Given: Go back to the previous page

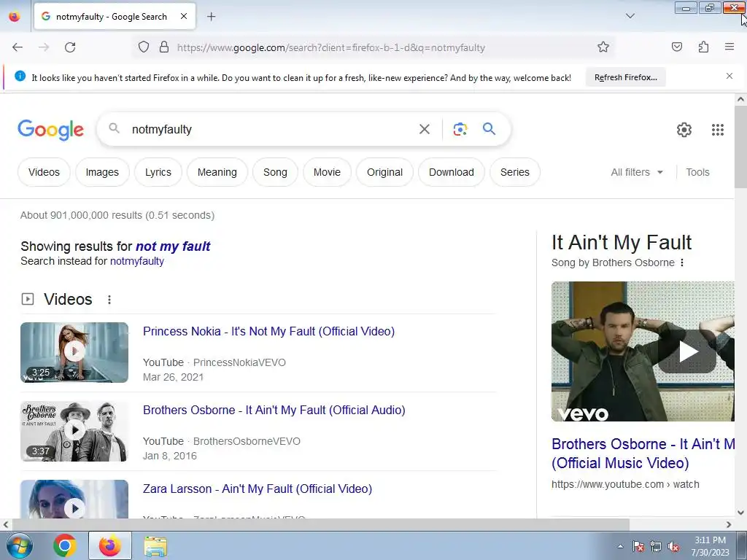Looking at the screenshot, I should pyautogui.click(x=18, y=47).
